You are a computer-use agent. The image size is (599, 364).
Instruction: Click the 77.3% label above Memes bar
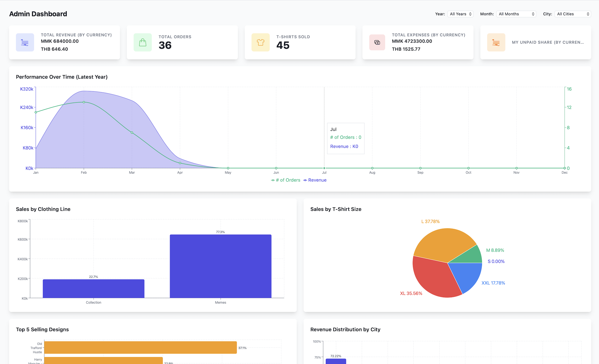tap(220, 232)
